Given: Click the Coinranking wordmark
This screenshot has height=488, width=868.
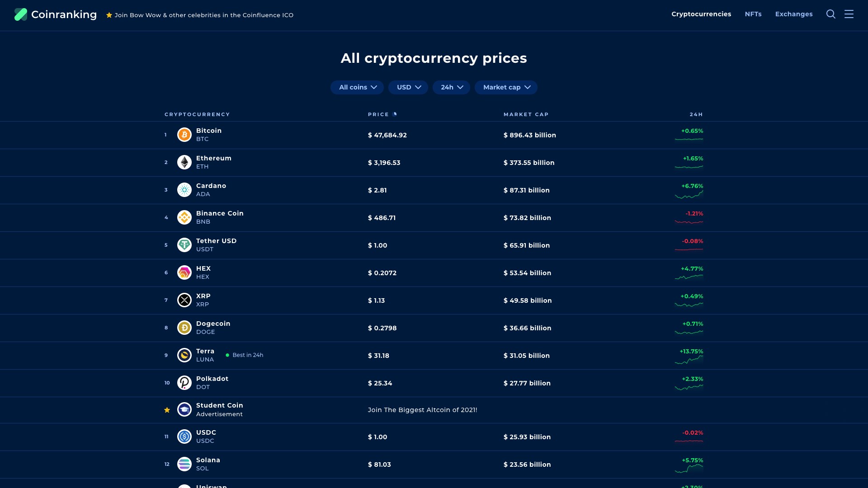Looking at the screenshot, I should 64,14.
